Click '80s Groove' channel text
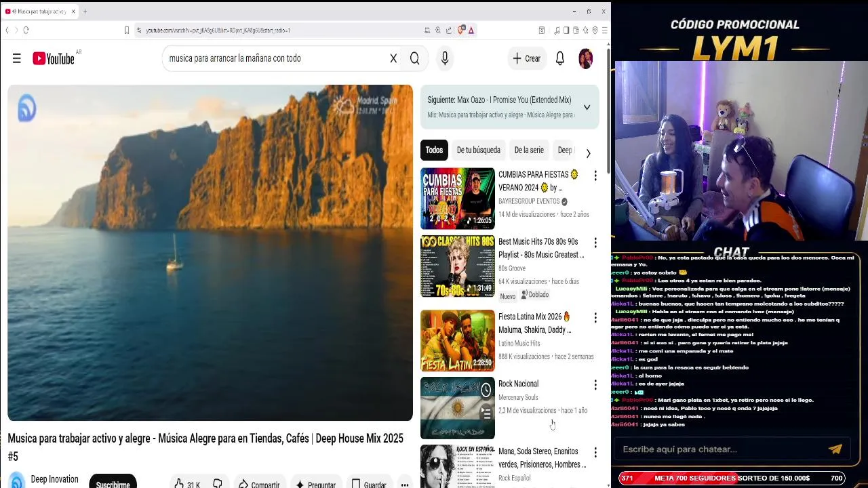The height and width of the screenshot is (488, 868). 512,268
